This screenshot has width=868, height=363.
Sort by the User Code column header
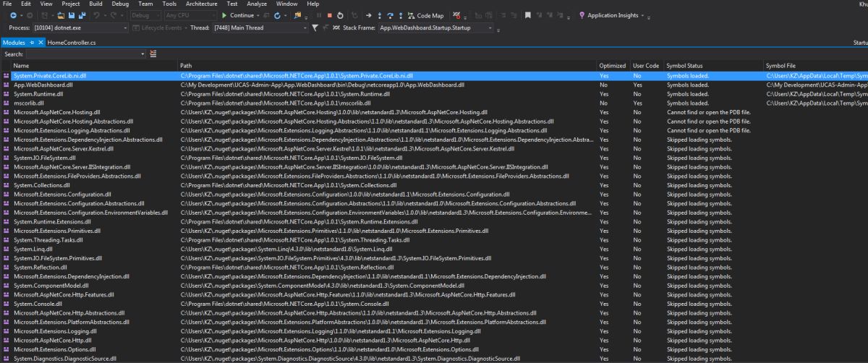point(647,66)
